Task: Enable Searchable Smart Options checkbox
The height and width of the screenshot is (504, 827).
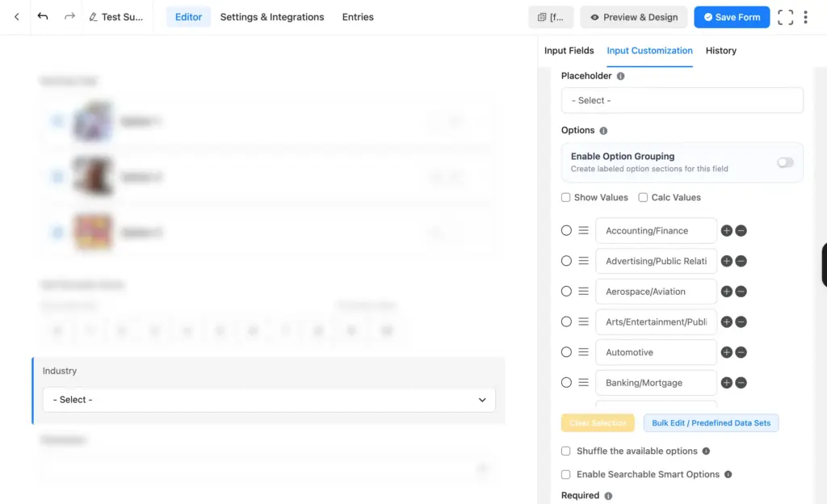Action: [565, 474]
